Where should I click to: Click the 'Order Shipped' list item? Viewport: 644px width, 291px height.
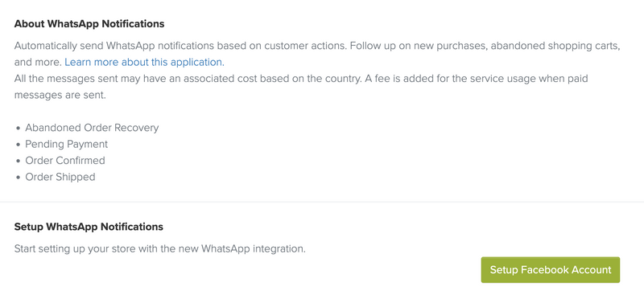point(60,177)
